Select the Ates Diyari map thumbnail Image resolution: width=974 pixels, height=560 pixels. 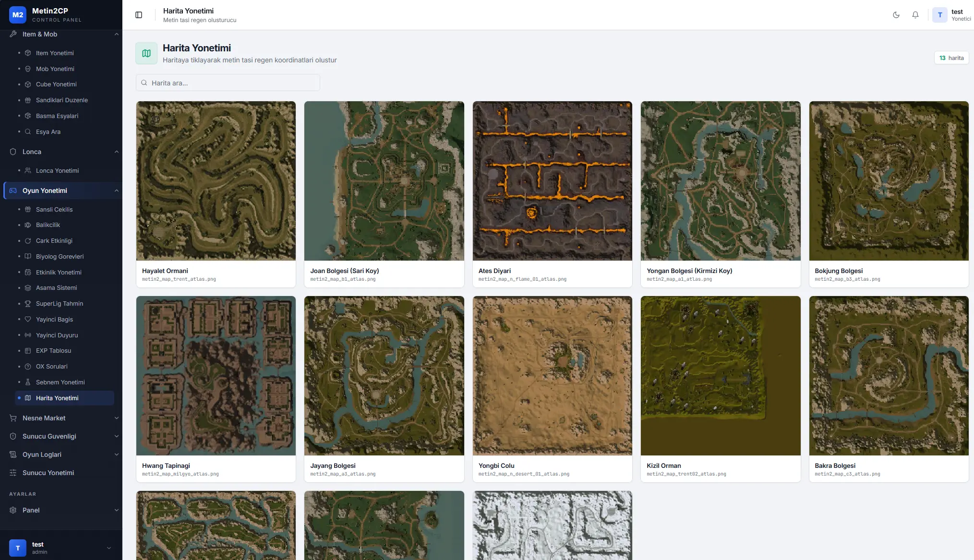click(x=553, y=181)
